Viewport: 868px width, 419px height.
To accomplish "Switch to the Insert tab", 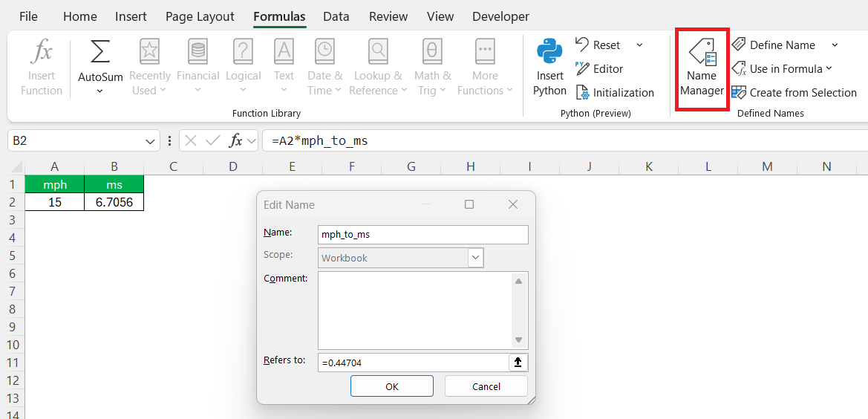I will click(x=131, y=16).
